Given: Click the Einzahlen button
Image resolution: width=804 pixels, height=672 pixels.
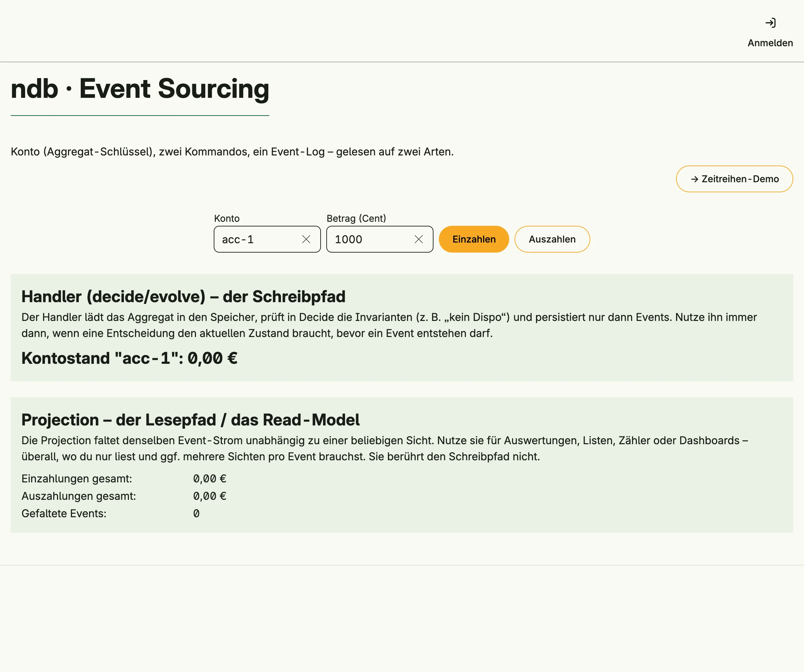Looking at the screenshot, I should [474, 239].
